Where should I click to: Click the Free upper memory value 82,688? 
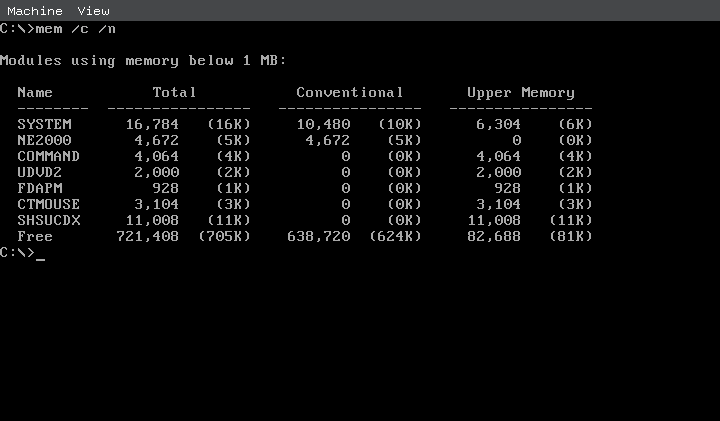pos(496,236)
